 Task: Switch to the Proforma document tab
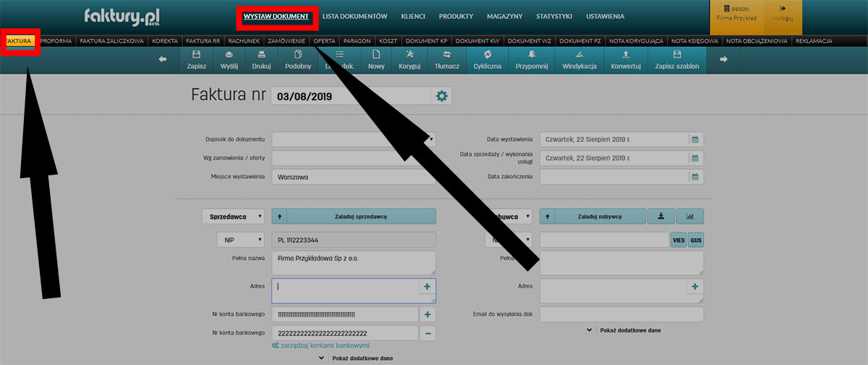point(56,41)
